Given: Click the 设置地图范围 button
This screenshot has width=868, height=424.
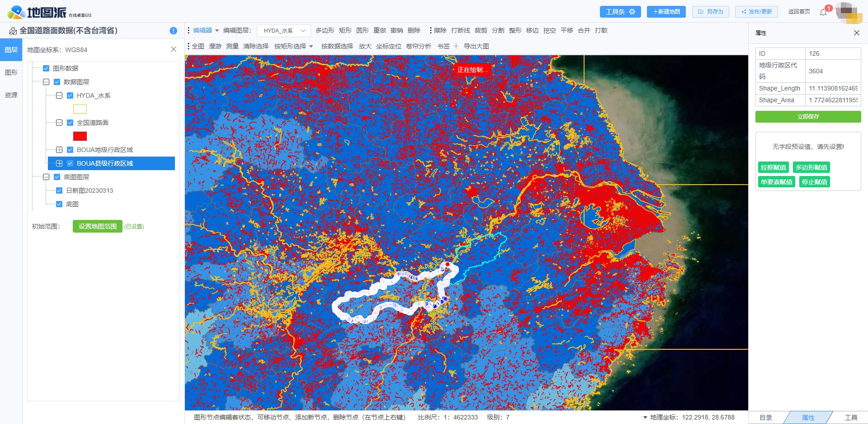Looking at the screenshot, I should click(x=98, y=226).
